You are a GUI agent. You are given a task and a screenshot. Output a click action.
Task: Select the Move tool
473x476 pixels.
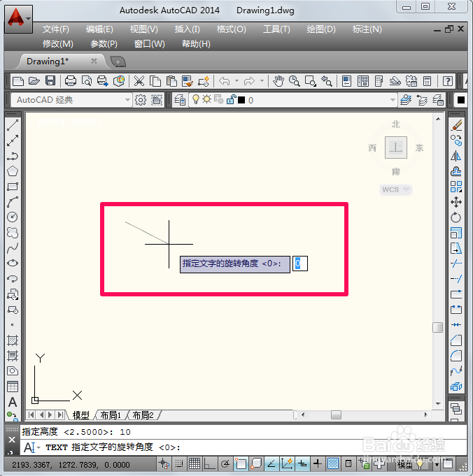point(456,202)
